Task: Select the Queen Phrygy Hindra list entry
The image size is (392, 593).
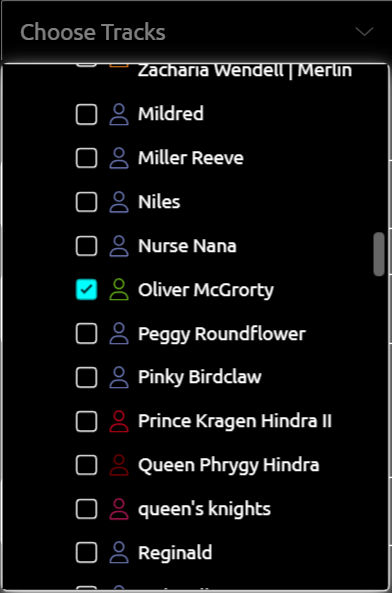Action: (x=228, y=465)
